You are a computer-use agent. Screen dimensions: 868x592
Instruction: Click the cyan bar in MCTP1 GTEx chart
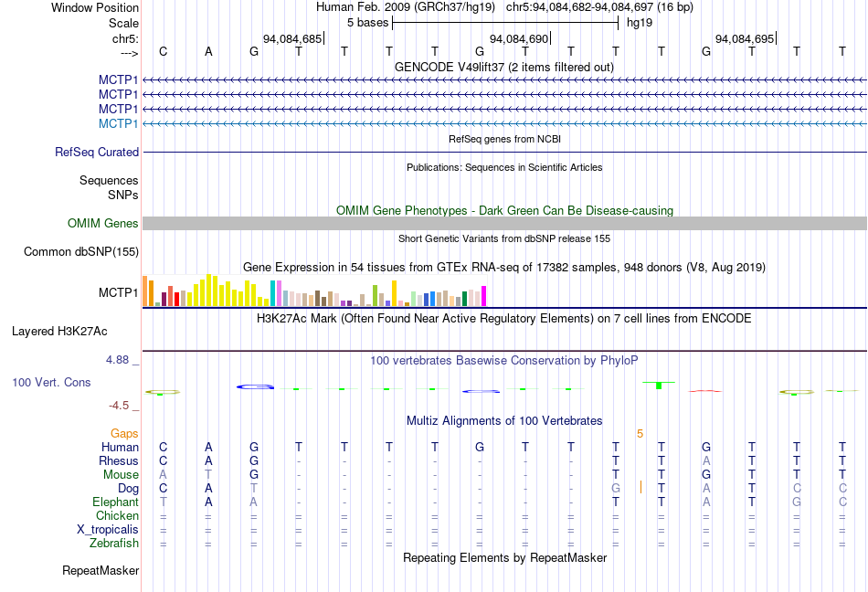pos(273,293)
